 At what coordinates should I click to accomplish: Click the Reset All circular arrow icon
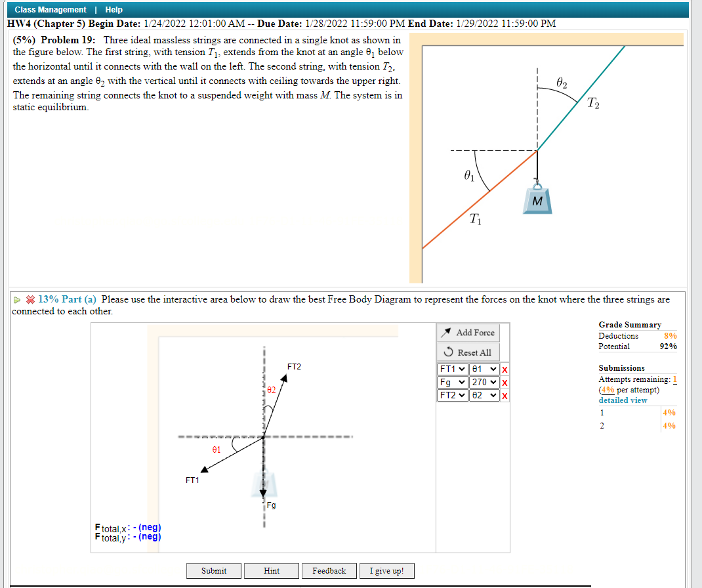(x=448, y=352)
